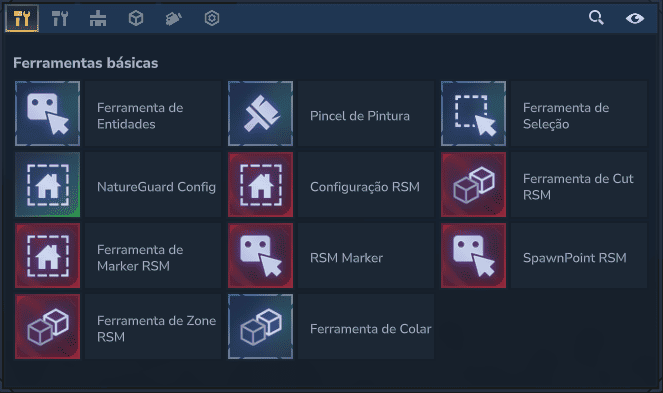Select the Pincel de Pintura brush icon
Screen dimensions: 663x393
click(x=260, y=113)
